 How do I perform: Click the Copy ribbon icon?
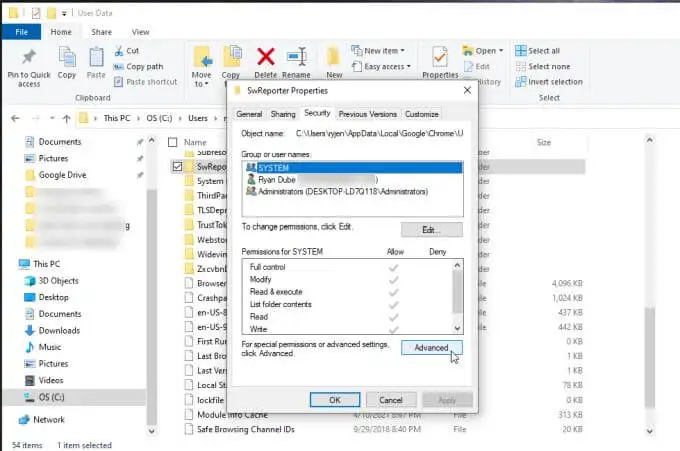pyautogui.click(x=67, y=57)
